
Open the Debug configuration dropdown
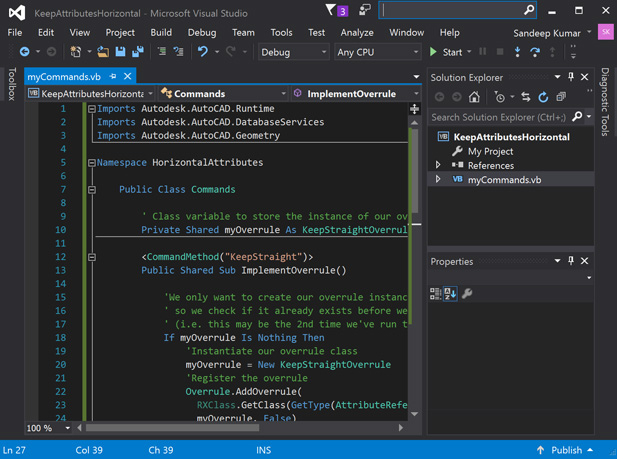[x=293, y=52]
